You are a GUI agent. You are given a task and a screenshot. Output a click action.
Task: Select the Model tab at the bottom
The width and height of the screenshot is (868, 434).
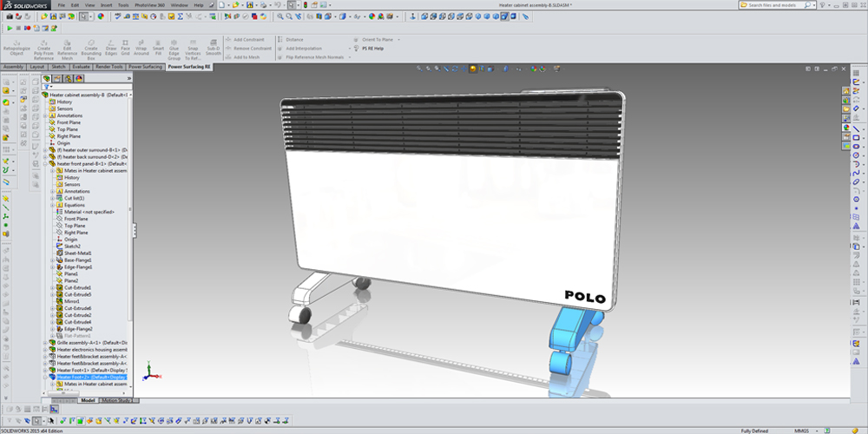tap(88, 400)
